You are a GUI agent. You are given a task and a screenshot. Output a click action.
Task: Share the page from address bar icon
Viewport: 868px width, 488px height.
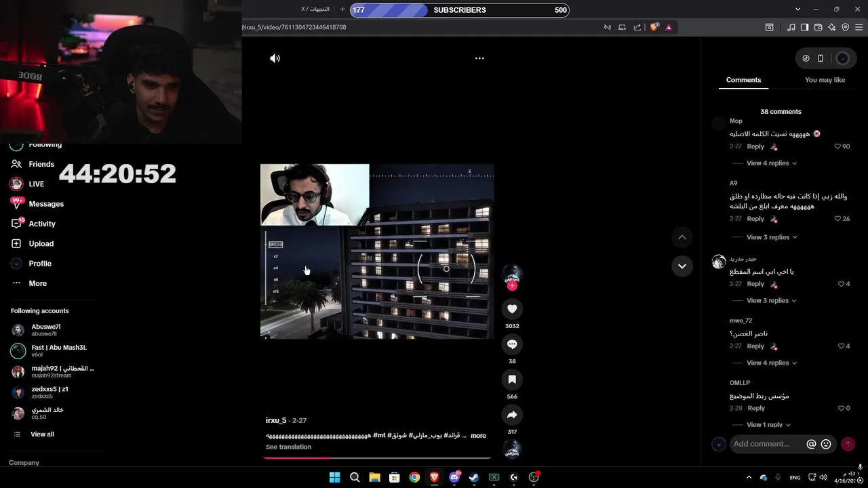tap(637, 27)
